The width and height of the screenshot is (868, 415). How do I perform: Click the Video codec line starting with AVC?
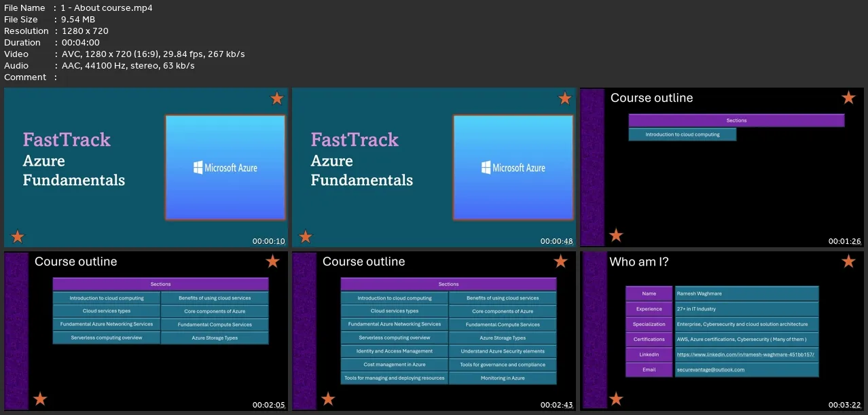click(x=153, y=54)
